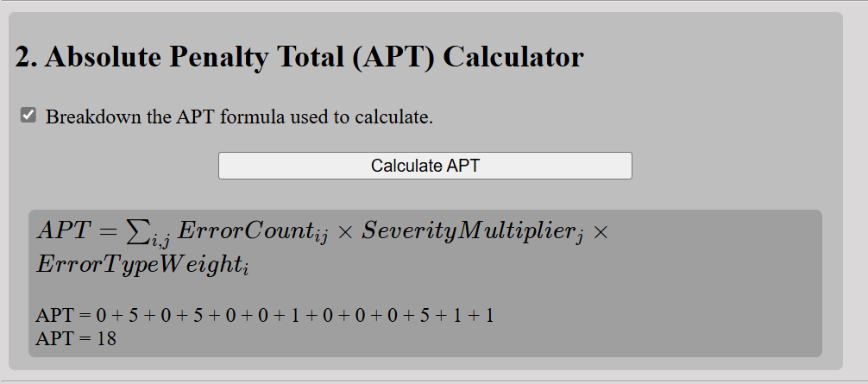Select the ErrorCount term in the formula
The image size is (868, 384).
[x=252, y=232]
